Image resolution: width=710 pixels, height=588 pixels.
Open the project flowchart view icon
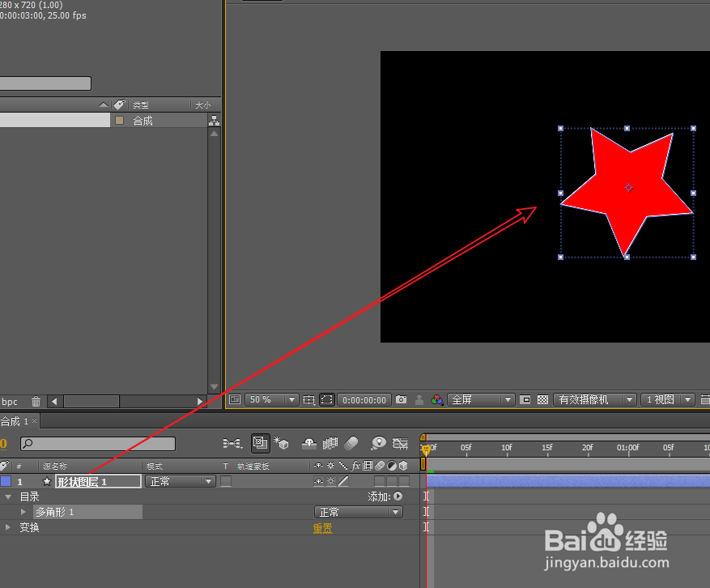(215, 121)
